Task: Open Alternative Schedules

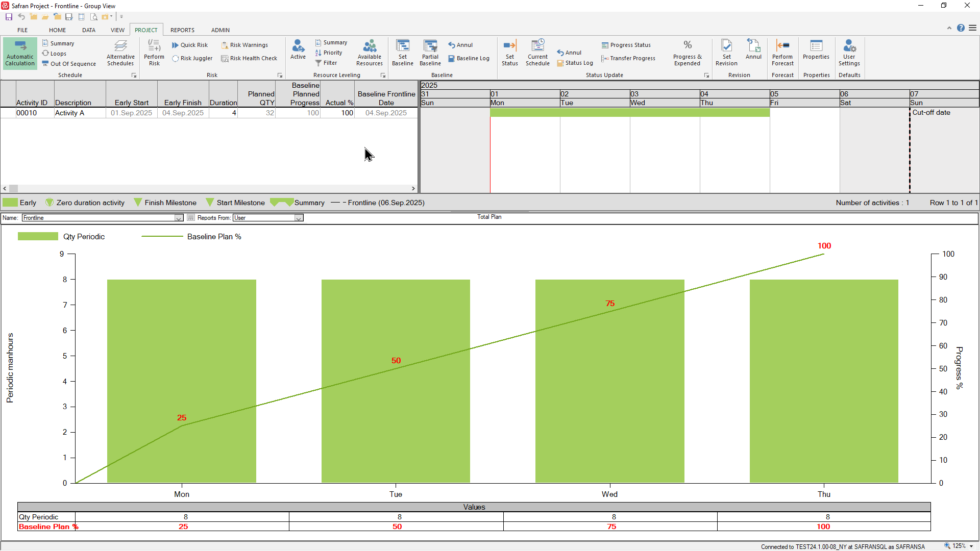Action: 120,53
